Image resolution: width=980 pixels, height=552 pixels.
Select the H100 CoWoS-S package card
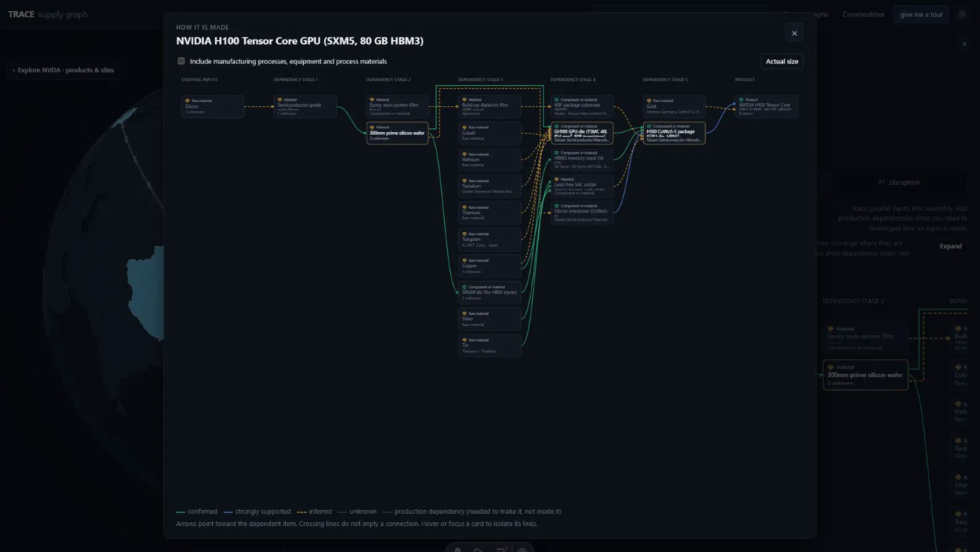click(x=674, y=133)
